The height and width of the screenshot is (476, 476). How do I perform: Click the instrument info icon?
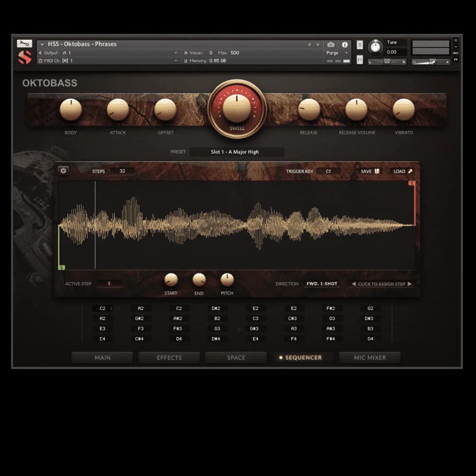click(x=345, y=45)
